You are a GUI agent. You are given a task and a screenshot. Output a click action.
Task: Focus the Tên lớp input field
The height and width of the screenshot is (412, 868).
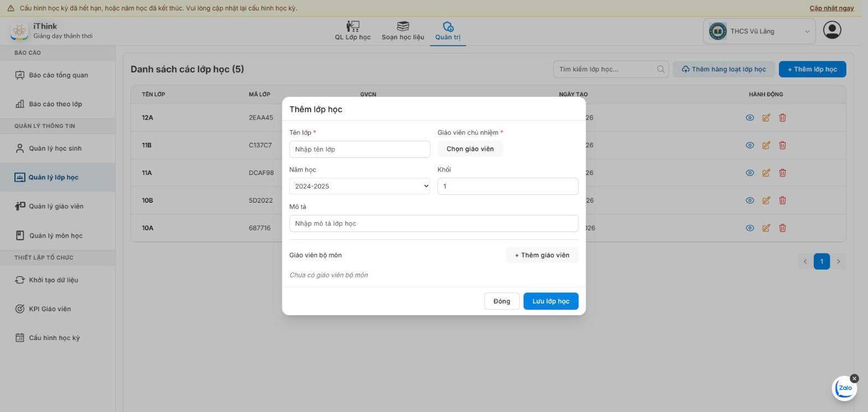click(x=360, y=149)
